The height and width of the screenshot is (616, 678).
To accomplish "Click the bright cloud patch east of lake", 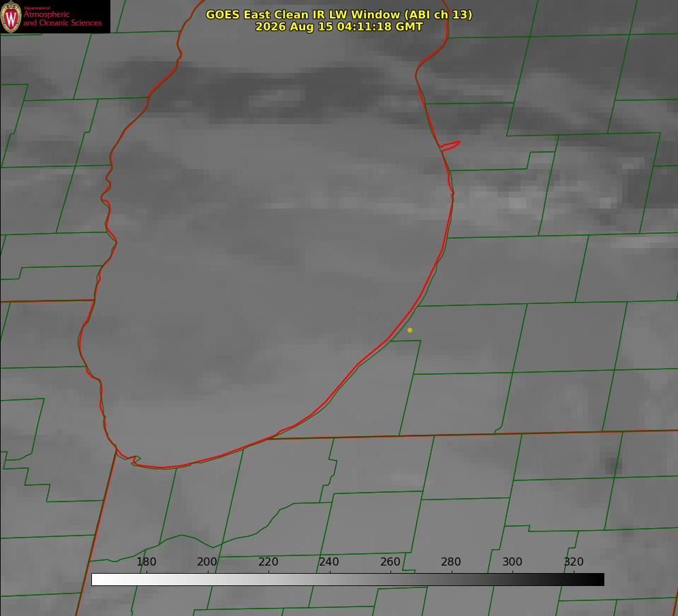I will (x=518, y=202).
